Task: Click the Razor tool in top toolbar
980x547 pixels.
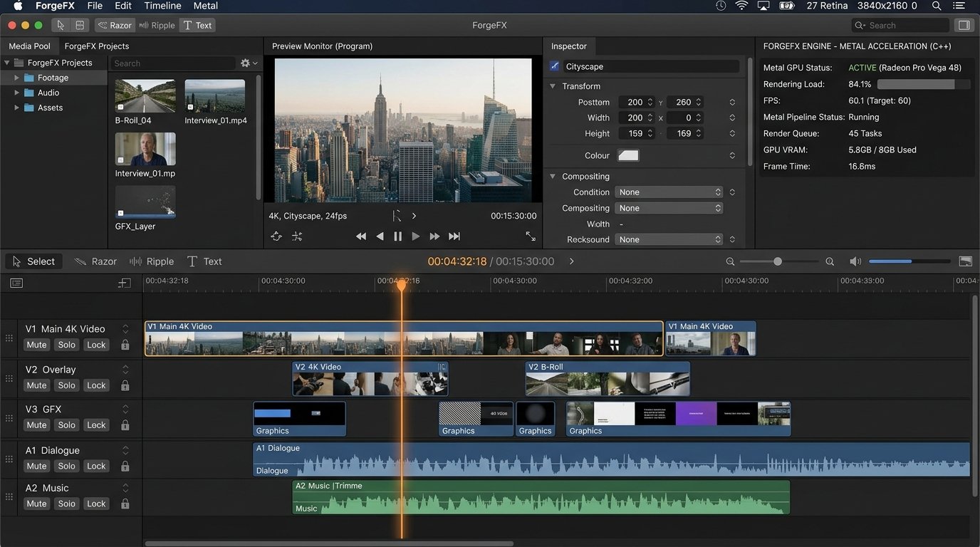Action: (x=115, y=25)
